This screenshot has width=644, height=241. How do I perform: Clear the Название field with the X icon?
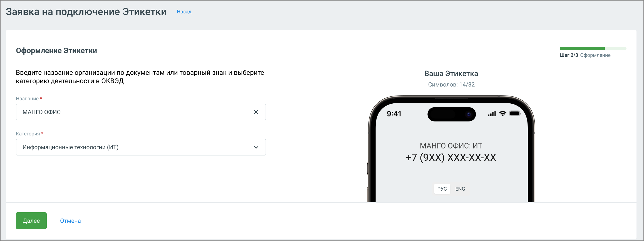[256, 112]
